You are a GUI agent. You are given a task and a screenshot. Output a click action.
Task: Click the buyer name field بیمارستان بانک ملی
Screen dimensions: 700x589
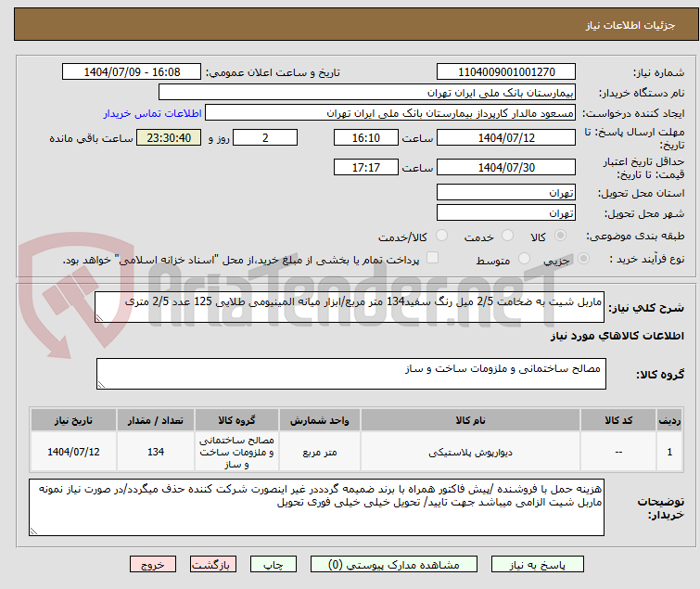point(367,93)
